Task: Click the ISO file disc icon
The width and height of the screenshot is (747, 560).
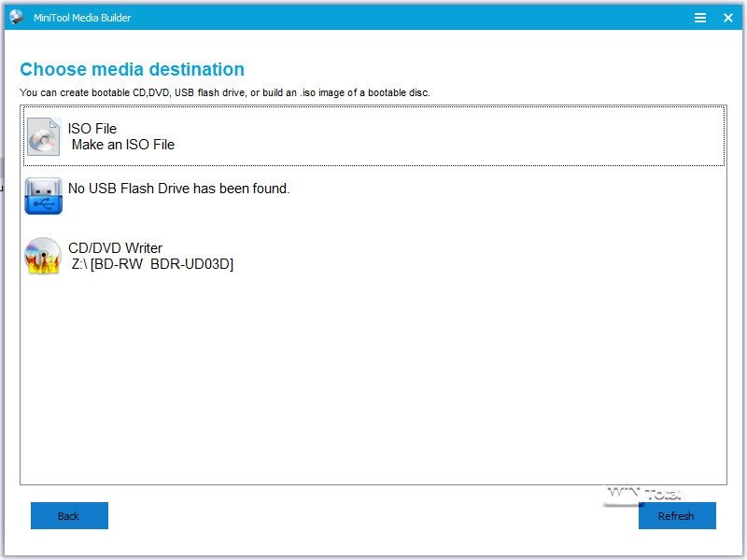Action: (x=44, y=136)
